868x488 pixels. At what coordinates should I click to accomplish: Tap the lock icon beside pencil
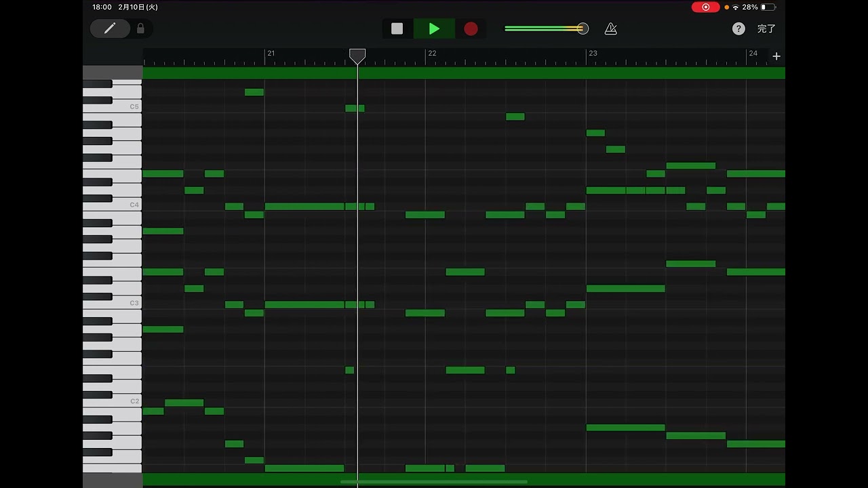[140, 28]
